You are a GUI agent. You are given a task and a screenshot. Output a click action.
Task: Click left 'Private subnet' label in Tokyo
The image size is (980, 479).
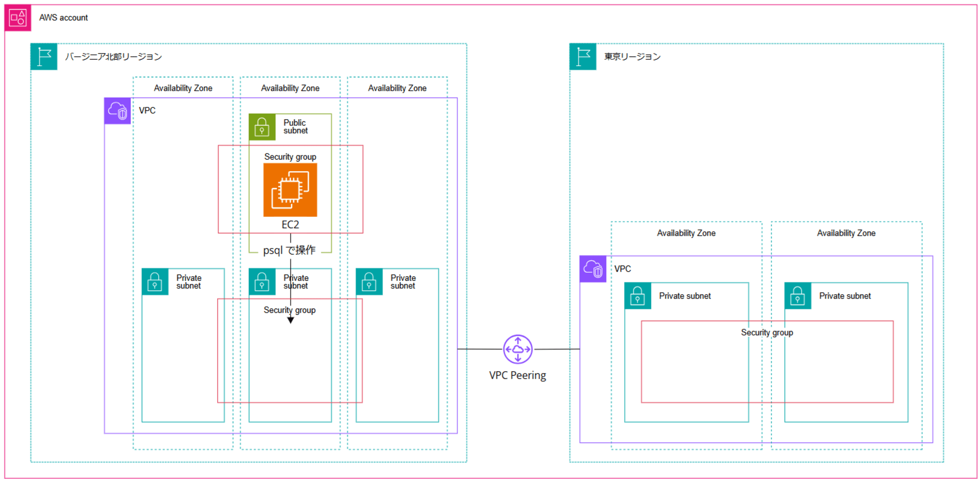pyautogui.click(x=685, y=296)
